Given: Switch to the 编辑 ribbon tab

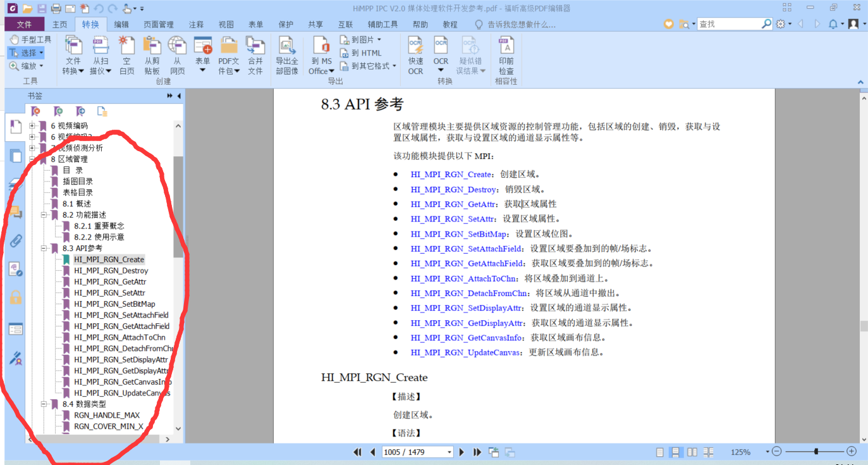Looking at the screenshot, I should [x=121, y=24].
